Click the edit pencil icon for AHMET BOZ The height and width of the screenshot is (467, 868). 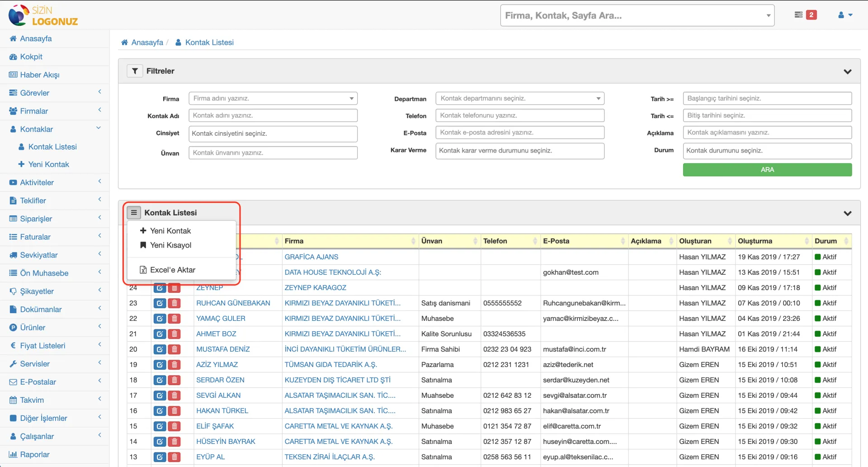pos(159,334)
